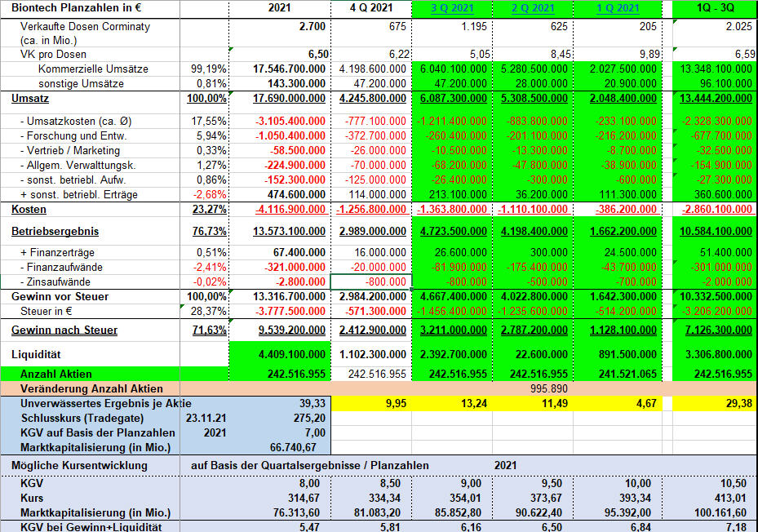Select Schlusskurs date cell 23.11.21
The image size is (758, 532).
205,418
